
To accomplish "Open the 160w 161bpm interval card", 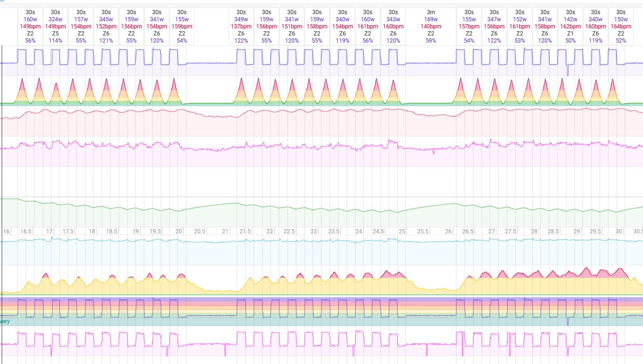I will click(368, 26).
